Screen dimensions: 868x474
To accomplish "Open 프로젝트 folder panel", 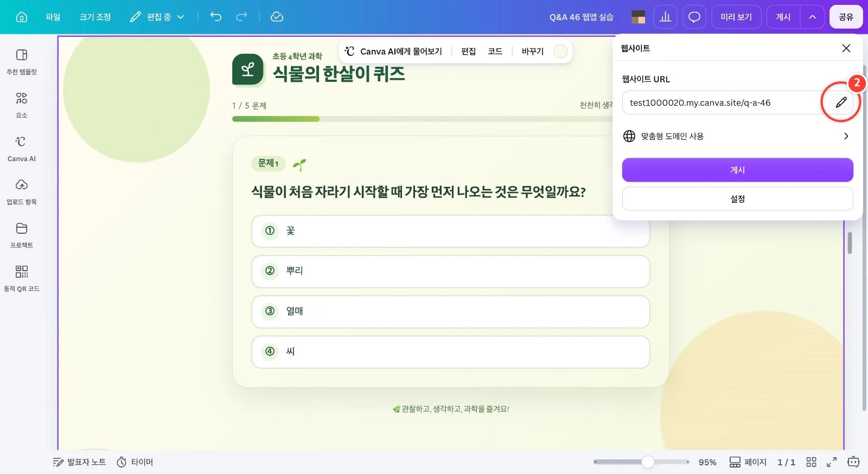I will (22, 235).
